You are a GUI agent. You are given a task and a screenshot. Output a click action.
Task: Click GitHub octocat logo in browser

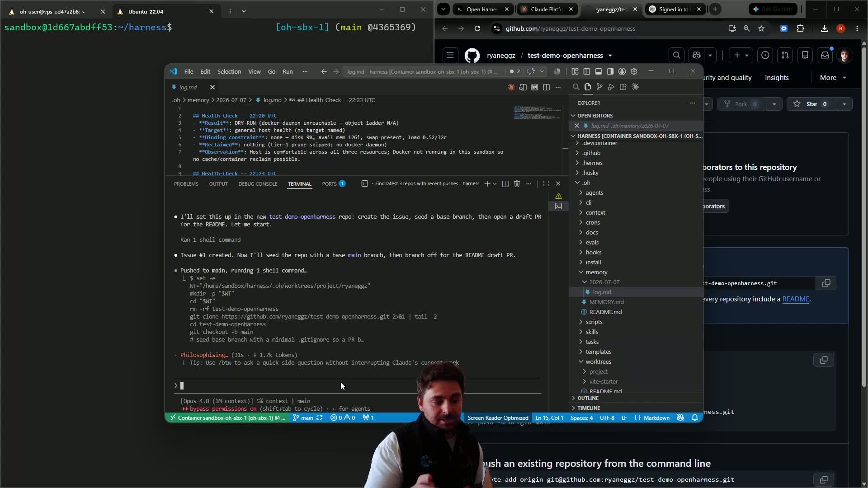tap(472, 56)
